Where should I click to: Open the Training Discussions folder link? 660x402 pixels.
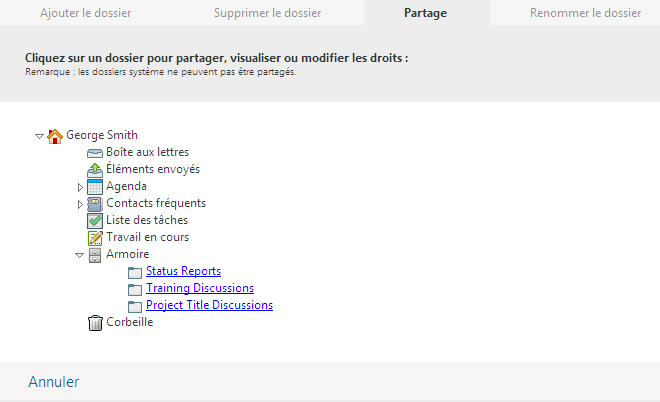click(x=200, y=288)
